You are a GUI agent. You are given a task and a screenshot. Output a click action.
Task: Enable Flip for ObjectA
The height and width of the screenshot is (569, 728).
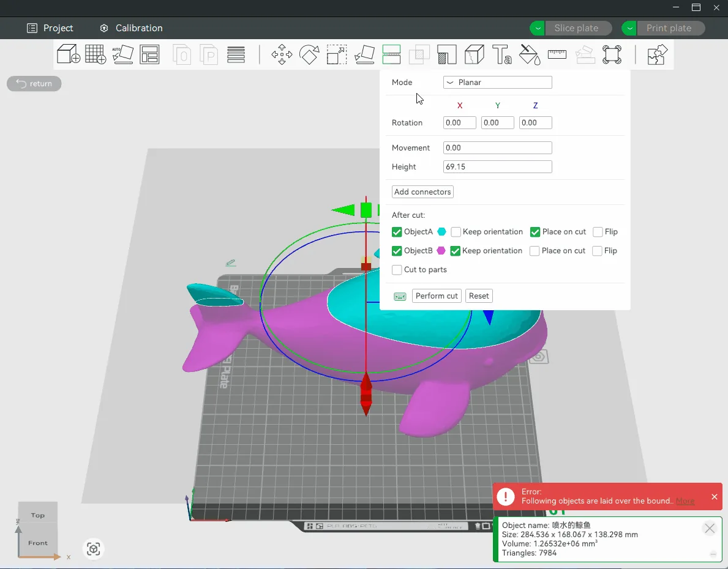[598, 232]
